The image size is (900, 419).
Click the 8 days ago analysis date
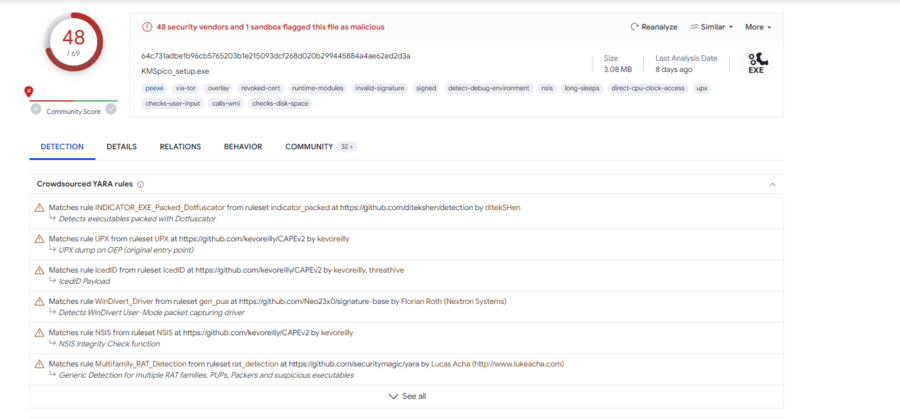click(x=674, y=69)
